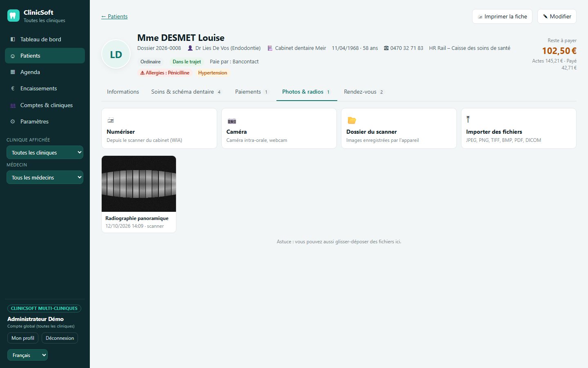Switch to the Paiements tab
The height and width of the screenshot is (368, 588).
coord(252,92)
